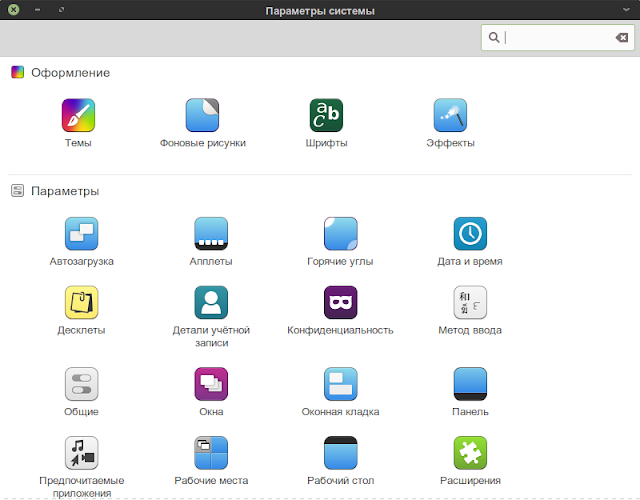
Task: Close the Параметры системы window
Action: click(x=13, y=9)
